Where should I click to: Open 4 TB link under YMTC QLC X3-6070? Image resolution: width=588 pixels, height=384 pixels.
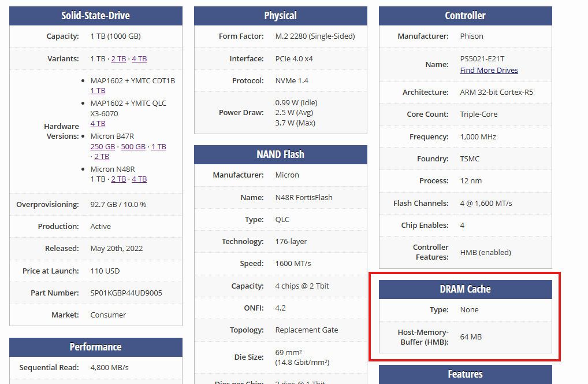[x=98, y=124]
